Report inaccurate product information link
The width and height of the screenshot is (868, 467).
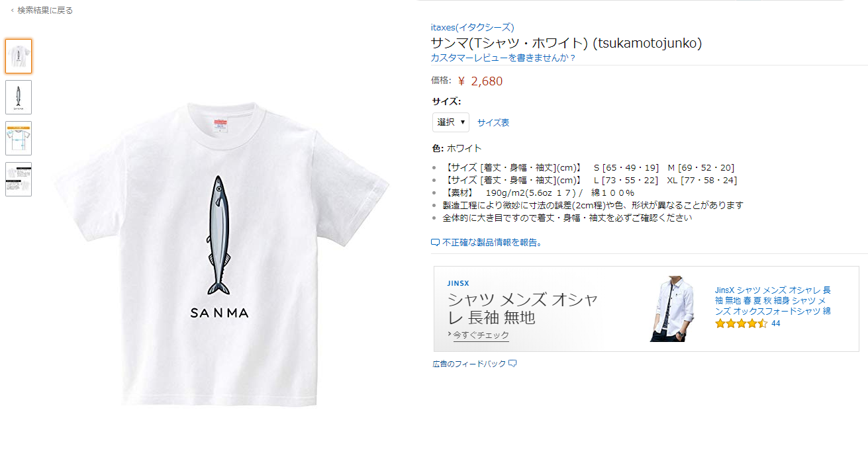click(x=493, y=243)
